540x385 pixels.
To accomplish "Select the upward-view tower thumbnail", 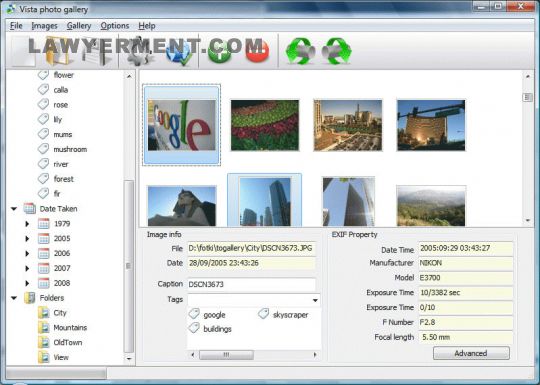I will pyautogui.click(x=349, y=201).
